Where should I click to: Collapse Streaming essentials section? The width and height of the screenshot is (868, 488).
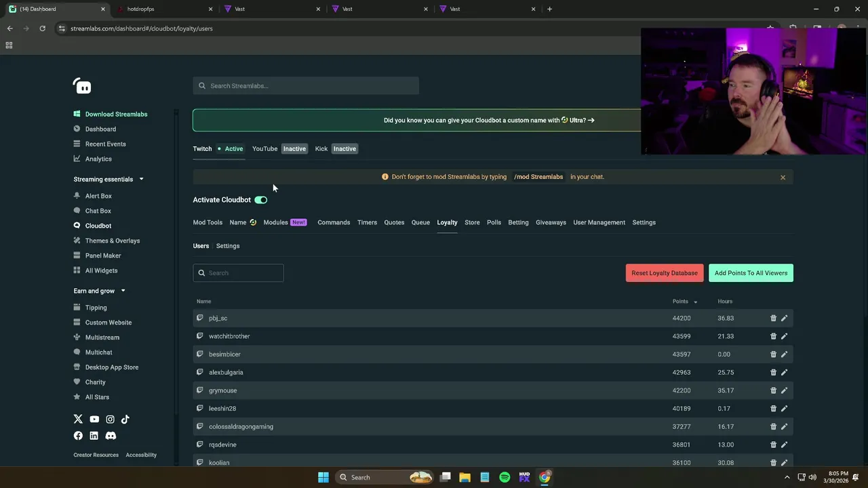click(x=141, y=179)
